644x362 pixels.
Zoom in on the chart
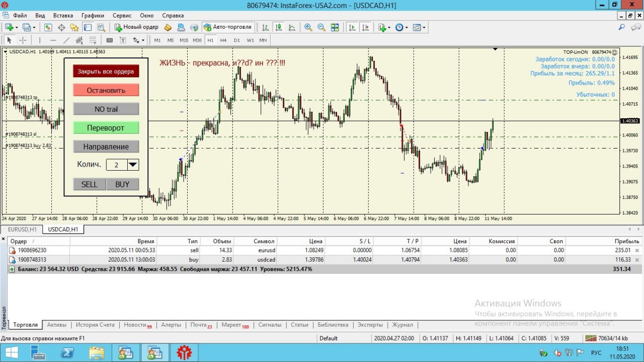[x=308, y=27]
